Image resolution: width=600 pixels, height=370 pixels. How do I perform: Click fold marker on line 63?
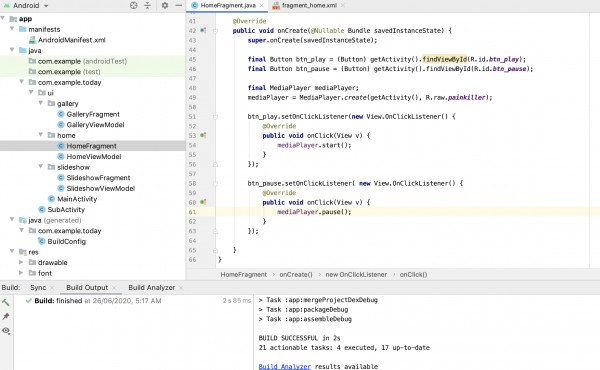pyautogui.click(x=215, y=231)
